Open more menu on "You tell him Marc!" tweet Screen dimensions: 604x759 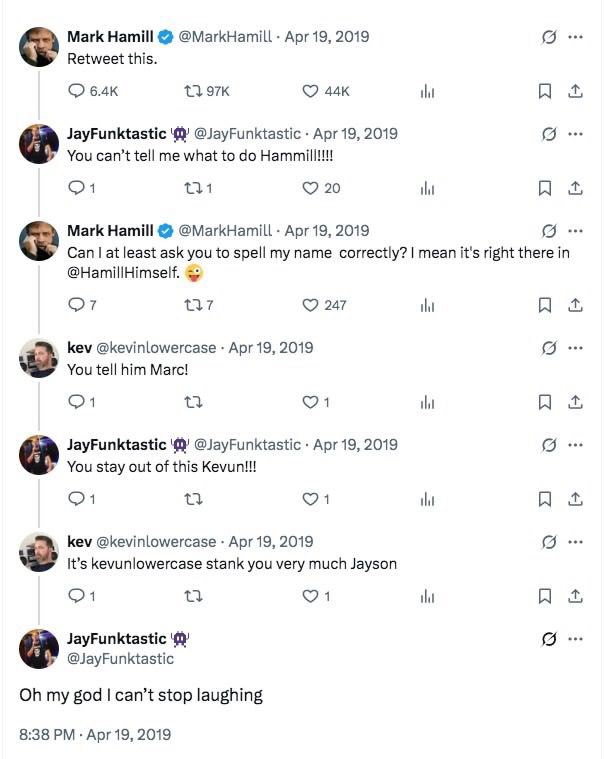point(575,348)
